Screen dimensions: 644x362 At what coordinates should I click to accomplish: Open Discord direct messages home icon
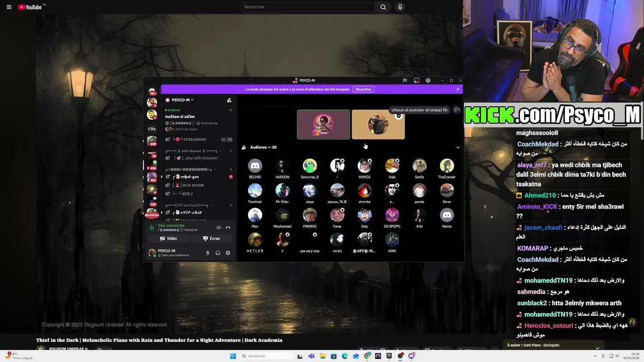(x=152, y=90)
